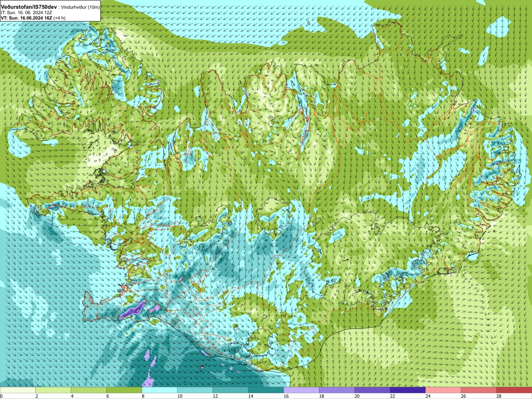Click the light pink 24–26 legend swatch

pyautogui.click(x=443, y=390)
